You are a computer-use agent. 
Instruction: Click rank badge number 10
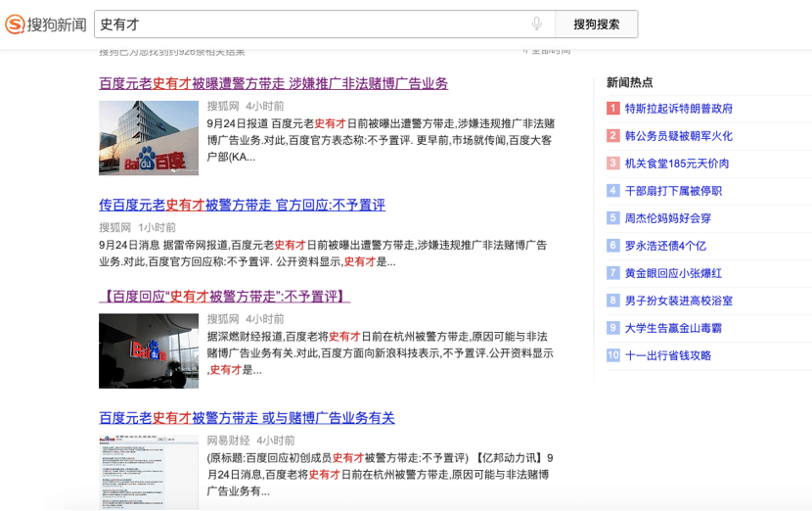pos(612,355)
